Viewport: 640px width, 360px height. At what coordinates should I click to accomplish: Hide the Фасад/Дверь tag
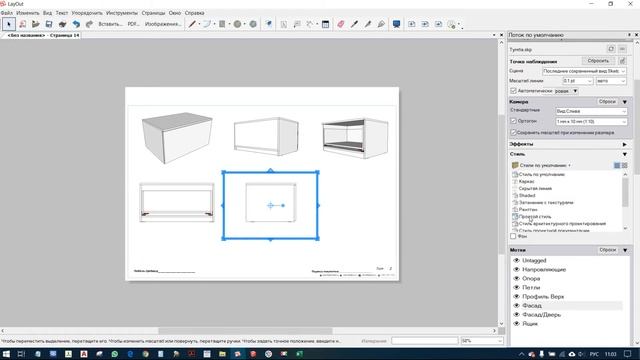click(x=516, y=315)
